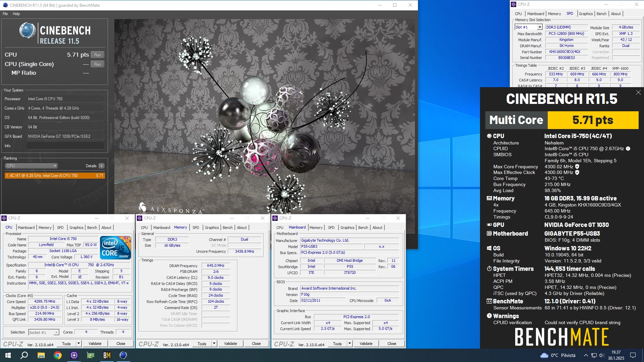This screenshot has width=644, height=362.
Task: Click the CPUID info icon in BenchMate
Action: pos(628,148)
